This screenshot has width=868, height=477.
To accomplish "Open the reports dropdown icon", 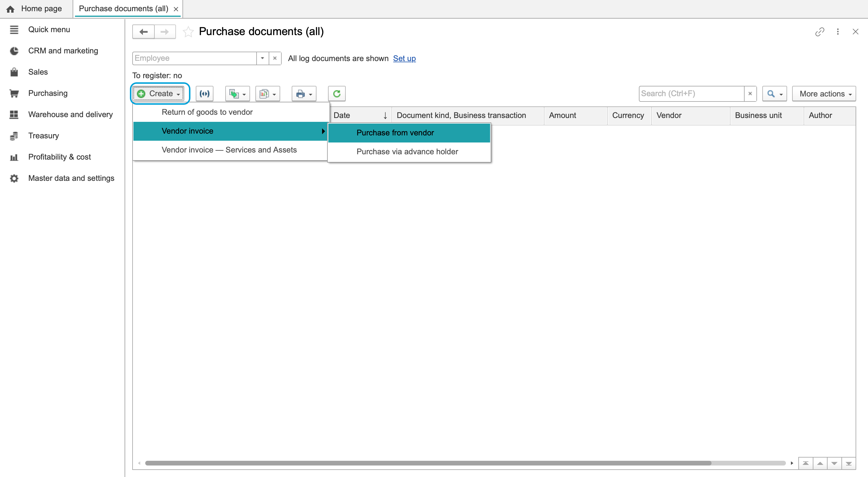I will pos(267,94).
